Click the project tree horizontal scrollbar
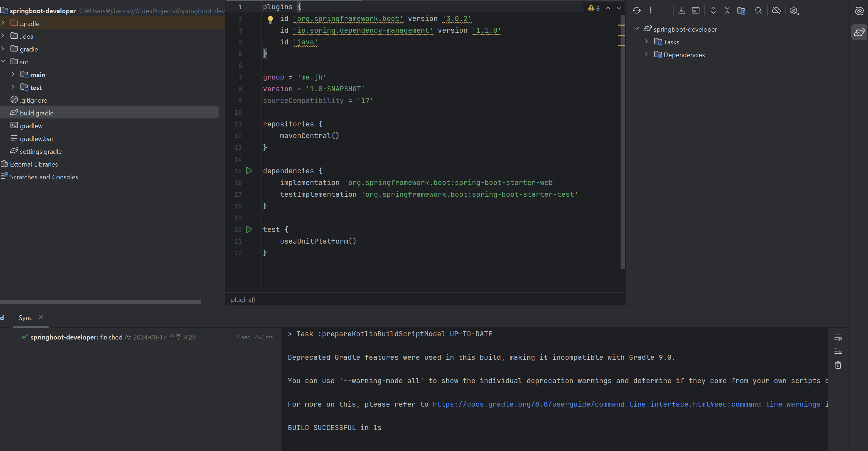 pos(101,302)
